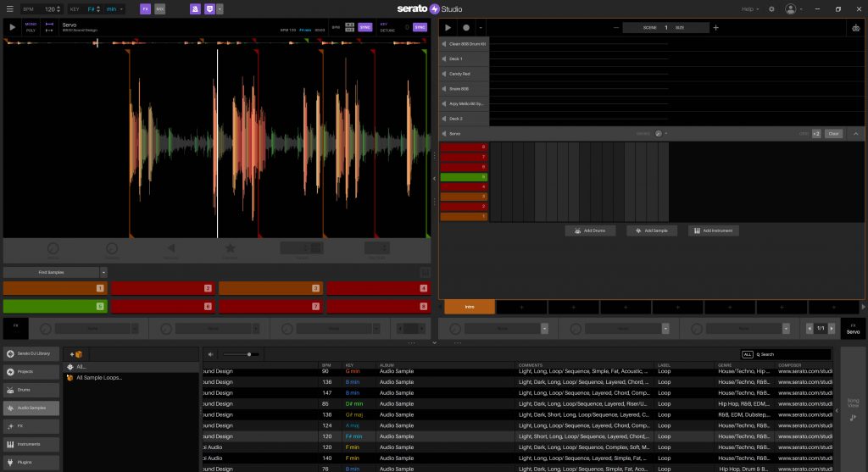The height and width of the screenshot is (472, 868).
Task: Select All... in crate tree
Action: coord(81,366)
